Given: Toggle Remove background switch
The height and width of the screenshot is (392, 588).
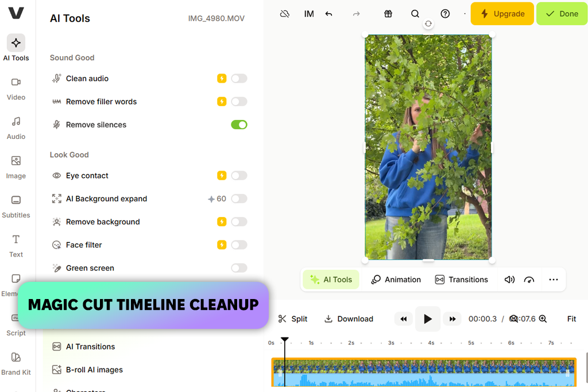Looking at the screenshot, I should 239,222.
